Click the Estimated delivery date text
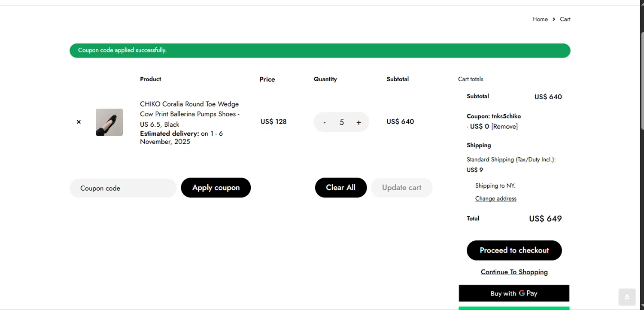644x310 pixels. 182,137
